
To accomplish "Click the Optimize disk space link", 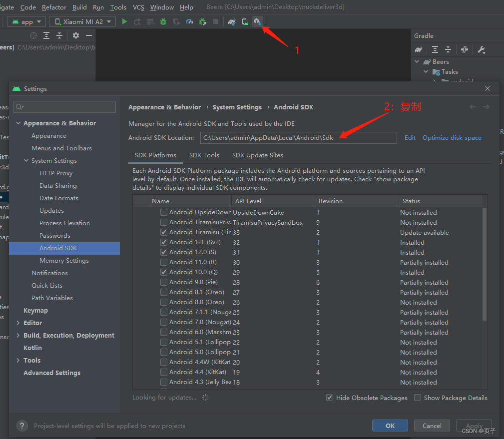I will pyautogui.click(x=452, y=137).
